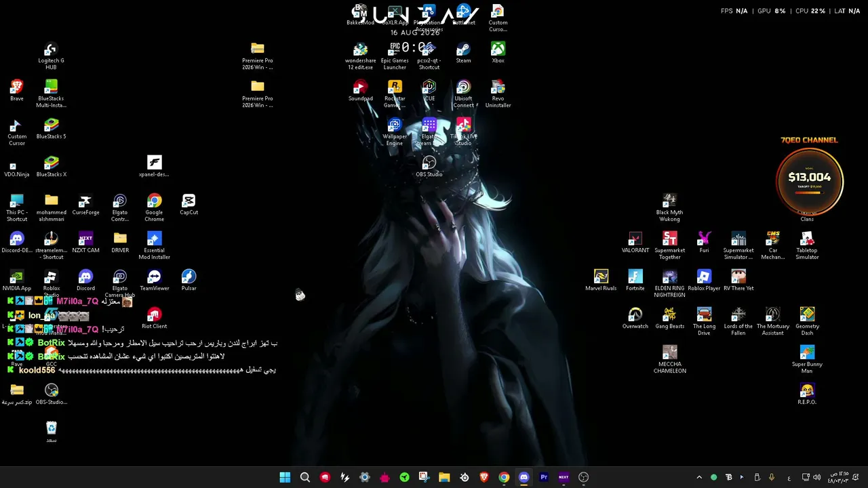Image resolution: width=868 pixels, height=488 pixels.
Task: Open the VDO.Ninja desktop shortcut
Action: [x=17, y=167]
